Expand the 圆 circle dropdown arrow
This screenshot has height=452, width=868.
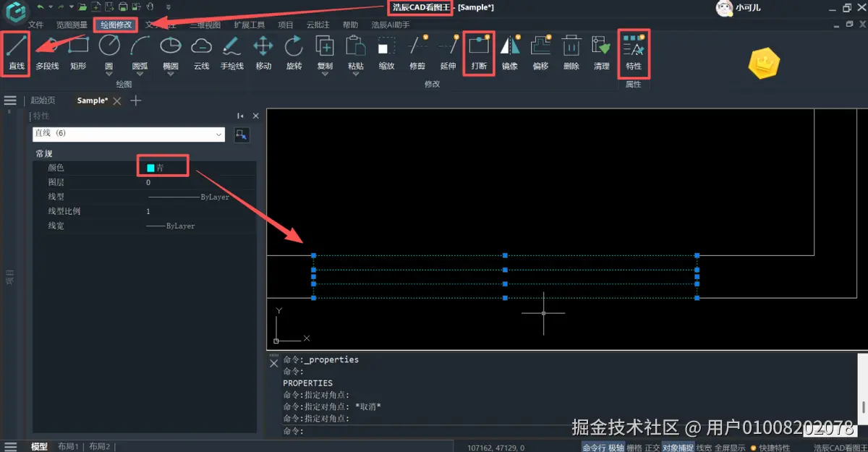(x=109, y=74)
